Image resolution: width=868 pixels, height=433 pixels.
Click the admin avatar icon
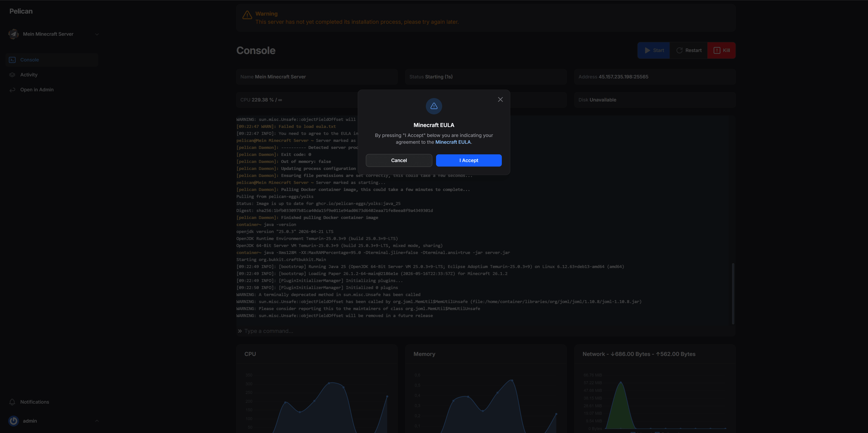point(14,421)
